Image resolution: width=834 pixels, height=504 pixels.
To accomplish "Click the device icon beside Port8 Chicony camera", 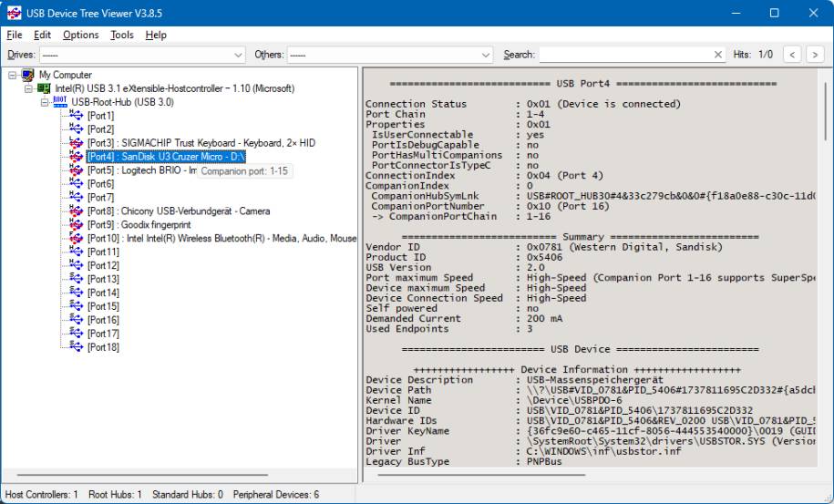I will 76,211.
